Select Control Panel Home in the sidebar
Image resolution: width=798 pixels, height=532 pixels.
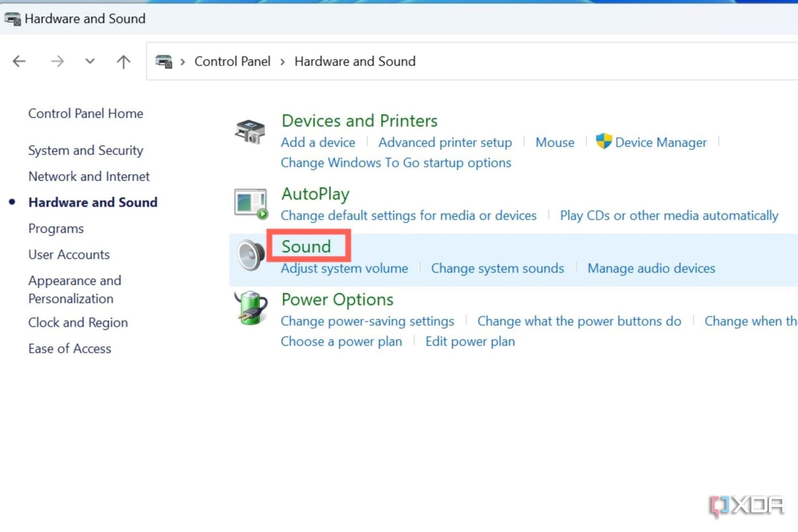[85, 113]
